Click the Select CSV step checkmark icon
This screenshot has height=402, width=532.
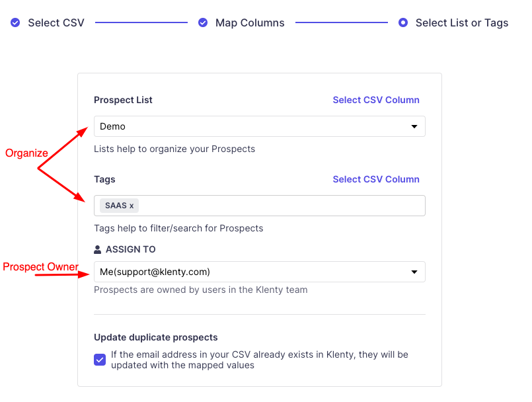pyautogui.click(x=15, y=22)
